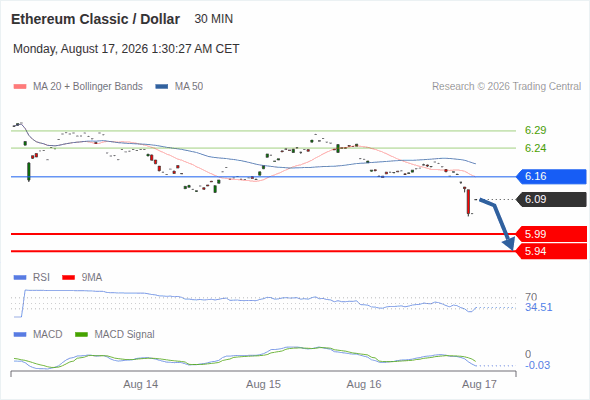The image size is (590, 400).
Task: Click the green MACD Signal legend swatch
Action: (81, 335)
